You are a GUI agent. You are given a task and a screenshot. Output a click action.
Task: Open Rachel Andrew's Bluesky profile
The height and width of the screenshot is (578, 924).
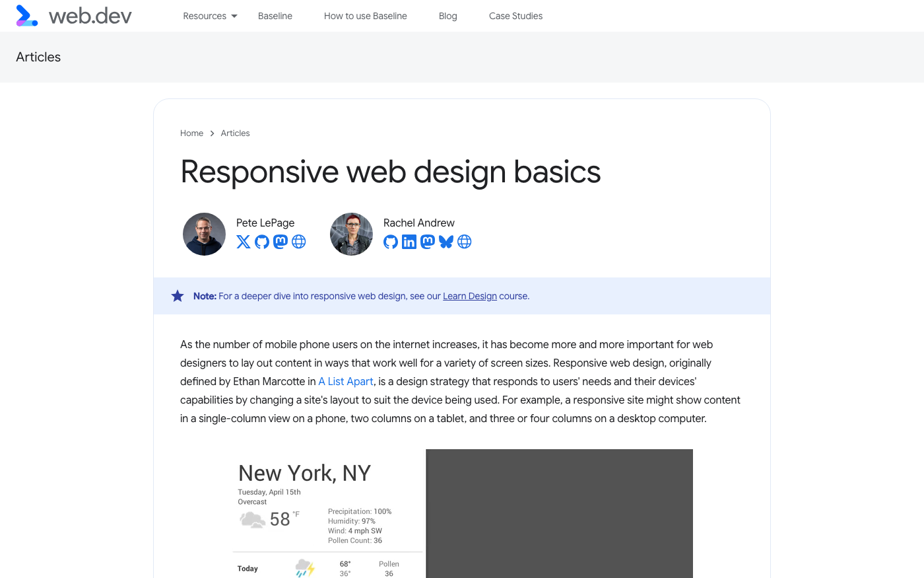coord(446,242)
